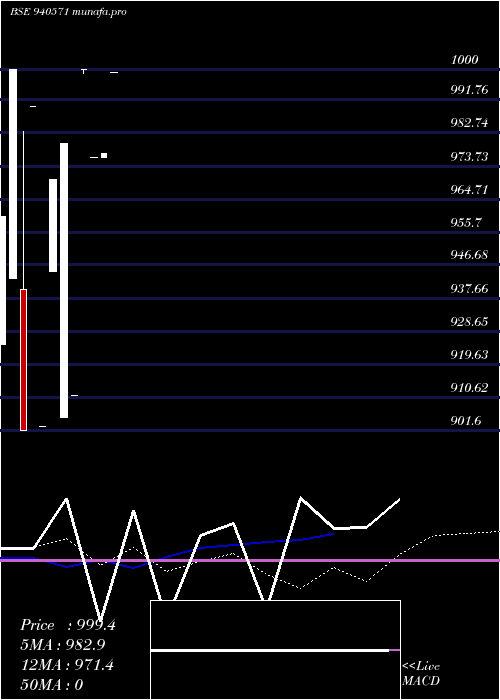The height and width of the screenshot is (700, 500).
Task: Select the 901.6 price axis label
Action: [x=466, y=421]
